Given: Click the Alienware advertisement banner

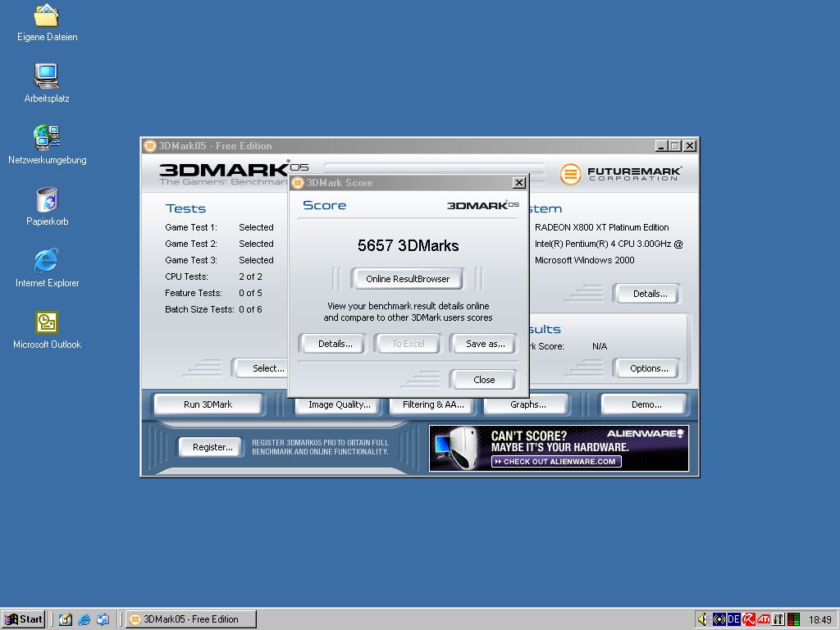Looking at the screenshot, I should tap(559, 448).
